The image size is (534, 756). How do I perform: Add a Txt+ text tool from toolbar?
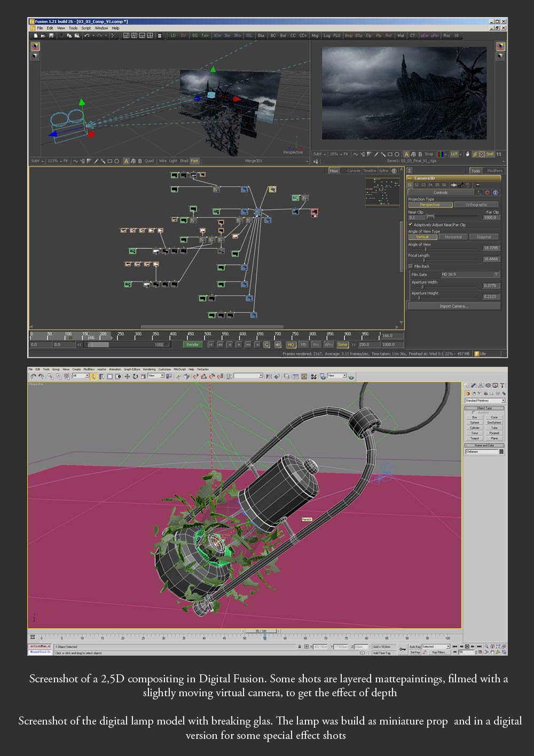tap(205, 36)
